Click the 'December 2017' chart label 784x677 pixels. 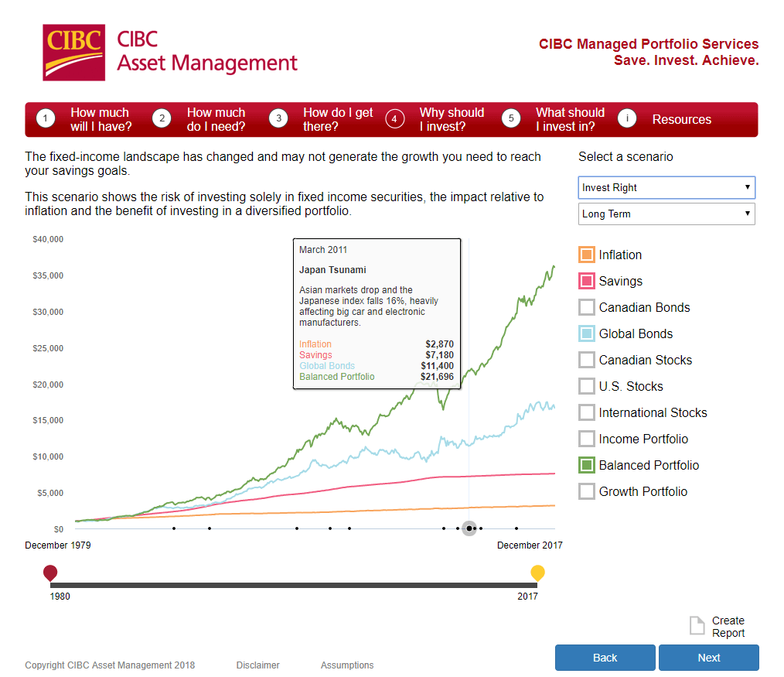click(530, 545)
